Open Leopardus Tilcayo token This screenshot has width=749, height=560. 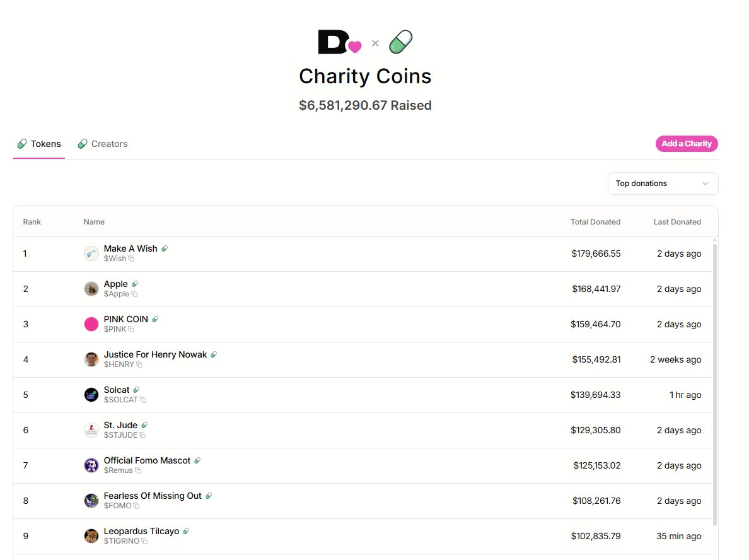[x=141, y=532]
